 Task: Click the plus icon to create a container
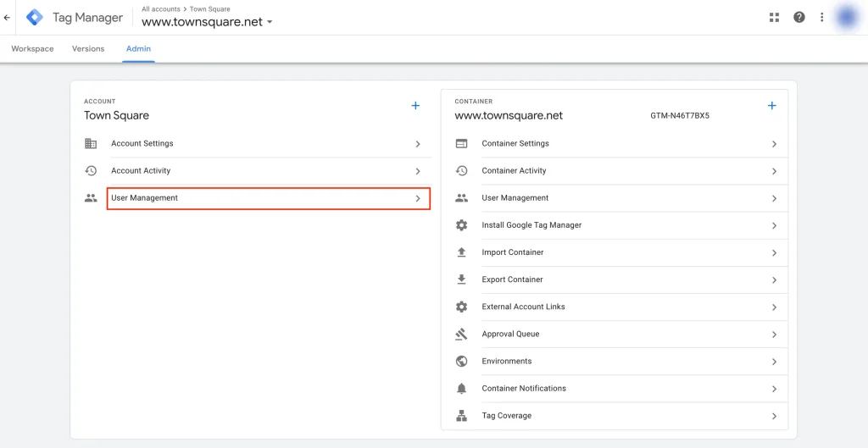771,106
